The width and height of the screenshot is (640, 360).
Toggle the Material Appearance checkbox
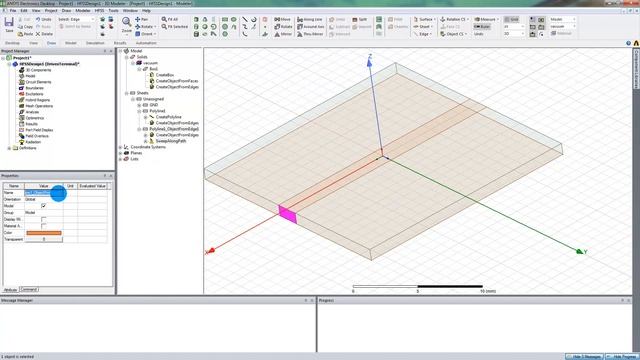44,226
